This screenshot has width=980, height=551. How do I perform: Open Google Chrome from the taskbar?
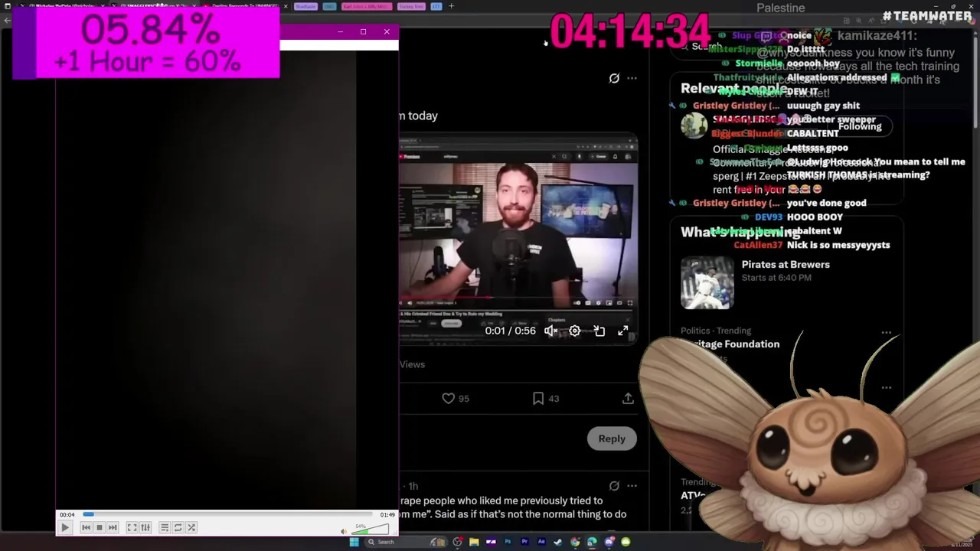pos(575,542)
